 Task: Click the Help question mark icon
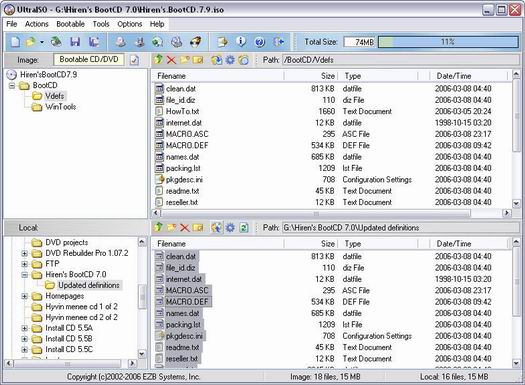[x=259, y=42]
